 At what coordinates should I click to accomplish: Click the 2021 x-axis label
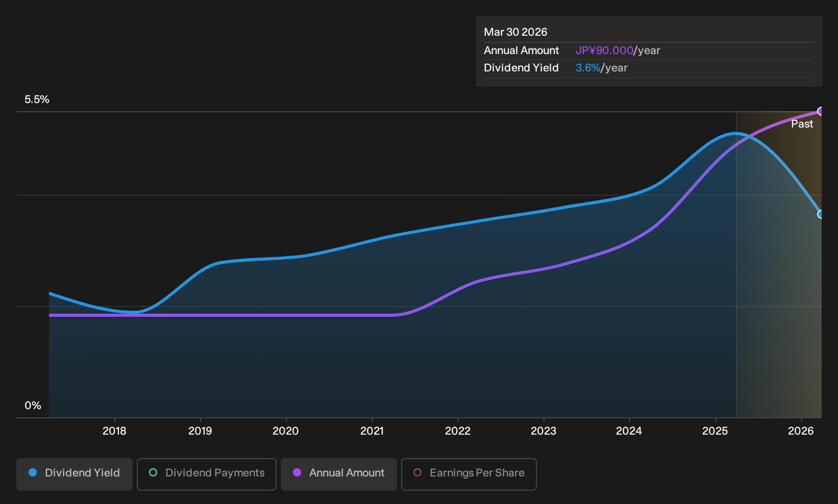point(372,431)
